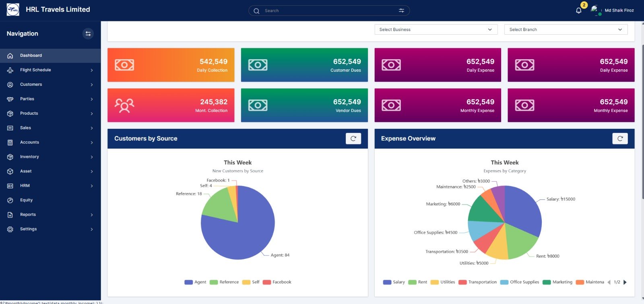The image size is (644, 304).
Task: Toggle the Facebook legend entry
Action: pos(277,282)
